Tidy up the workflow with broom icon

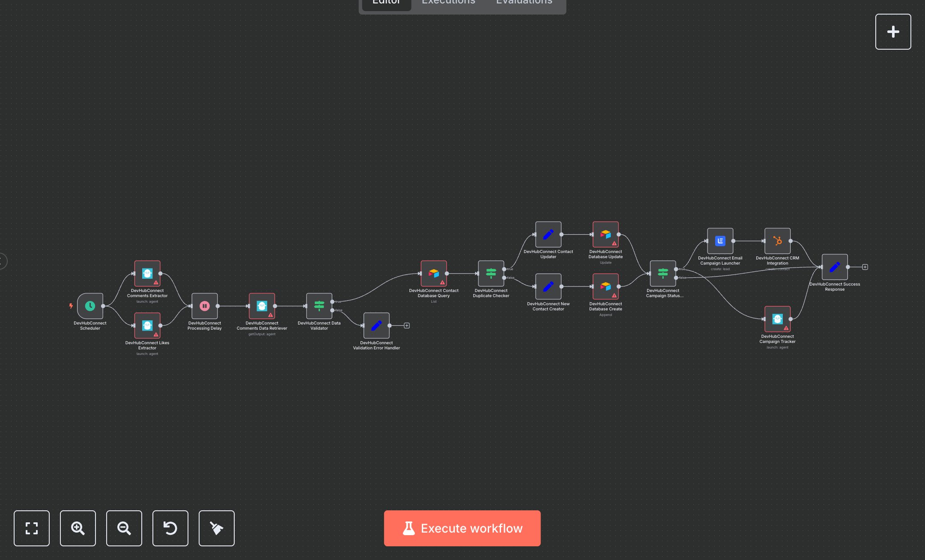(217, 528)
